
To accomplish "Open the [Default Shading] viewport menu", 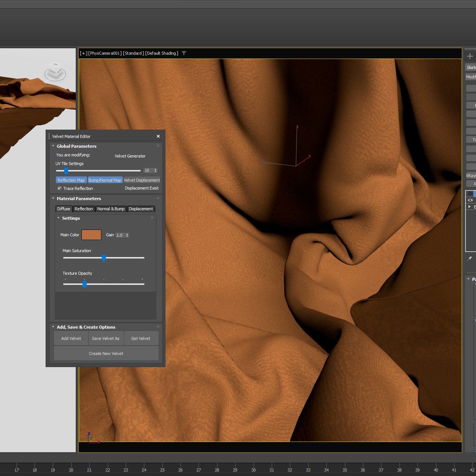I will coord(162,53).
